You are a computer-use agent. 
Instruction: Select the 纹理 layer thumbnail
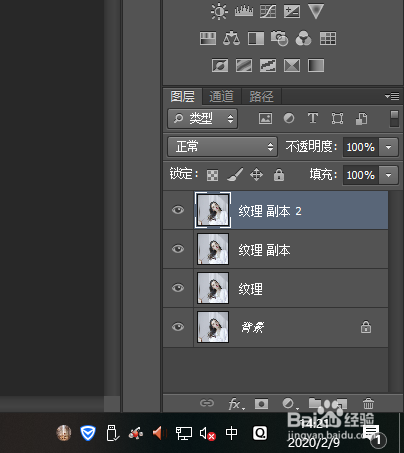pyautogui.click(x=213, y=288)
